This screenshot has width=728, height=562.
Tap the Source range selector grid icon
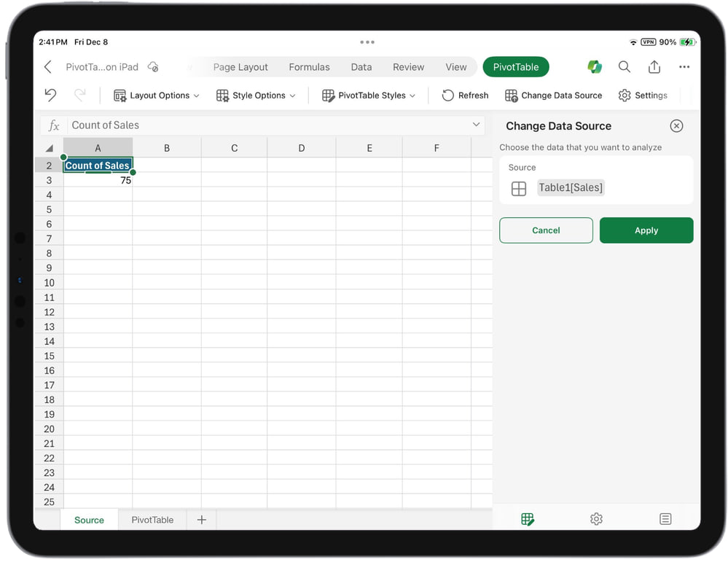[519, 188]
